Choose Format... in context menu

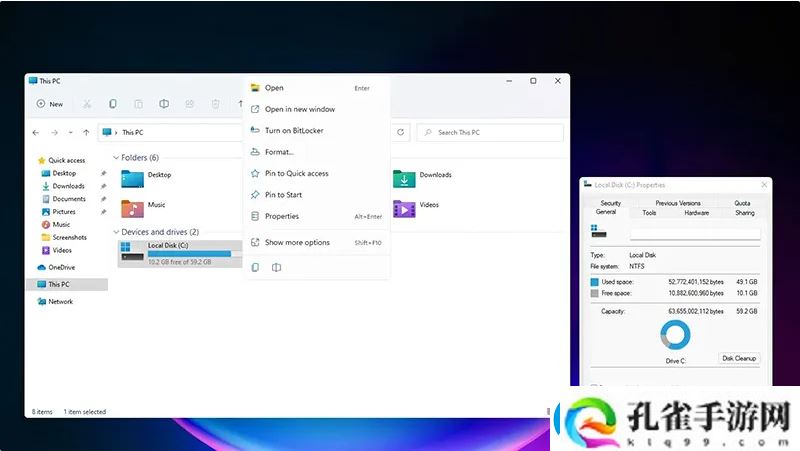[317, 152]
